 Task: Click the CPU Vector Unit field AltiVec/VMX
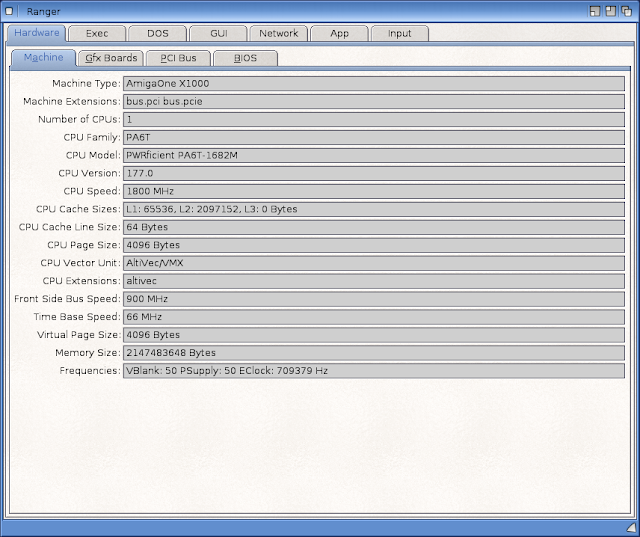pyautogui.click(x=374, y=263)
